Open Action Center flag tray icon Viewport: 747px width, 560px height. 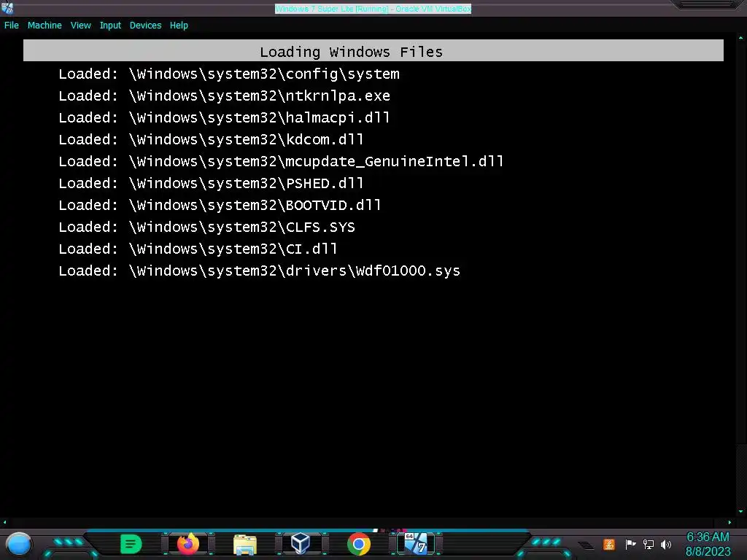[630, 544]
